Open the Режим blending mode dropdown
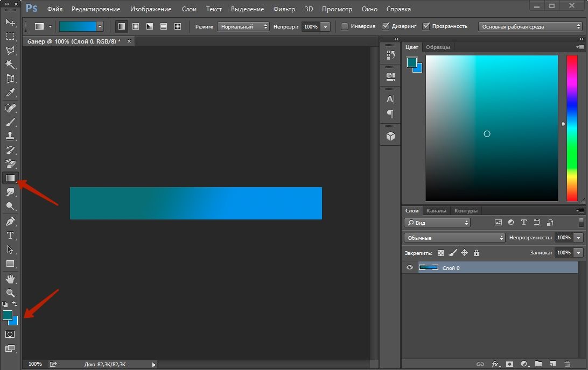Image resolution: width=588 pixels, height=370 pixels. tap(243, 26)
